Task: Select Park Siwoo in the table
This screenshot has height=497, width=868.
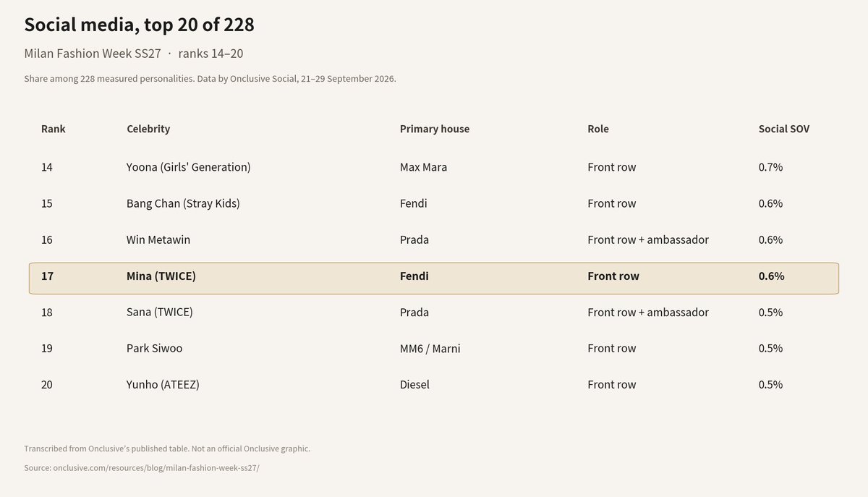Action: point(154,348)
